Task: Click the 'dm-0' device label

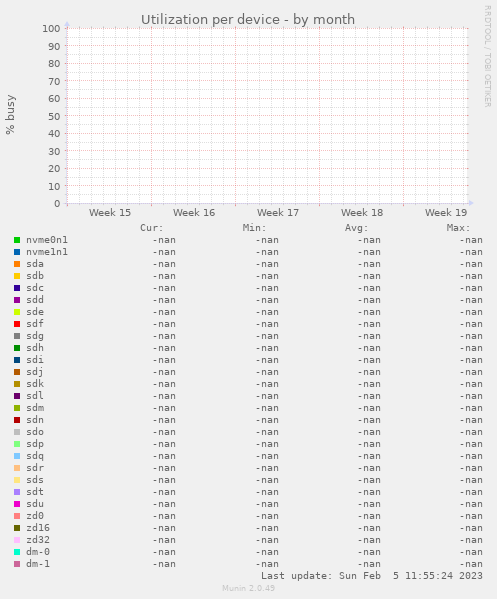Action: click(38, 552)
